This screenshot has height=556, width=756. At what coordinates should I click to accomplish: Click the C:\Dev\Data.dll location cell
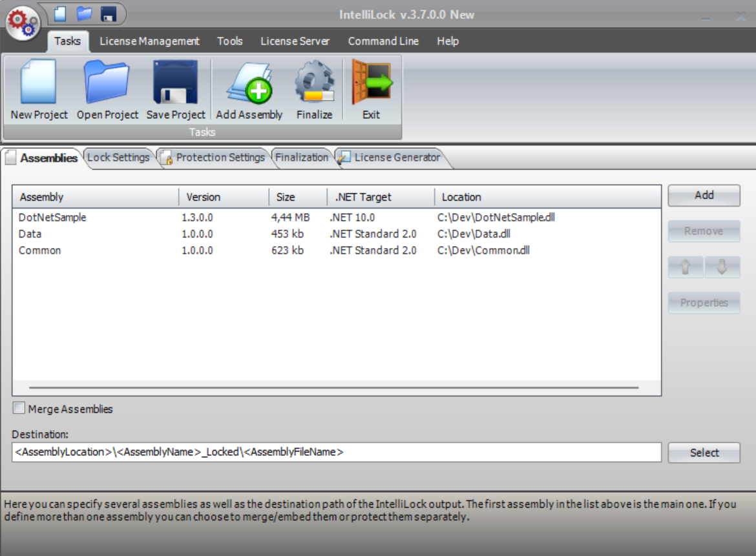coord(474,234)
